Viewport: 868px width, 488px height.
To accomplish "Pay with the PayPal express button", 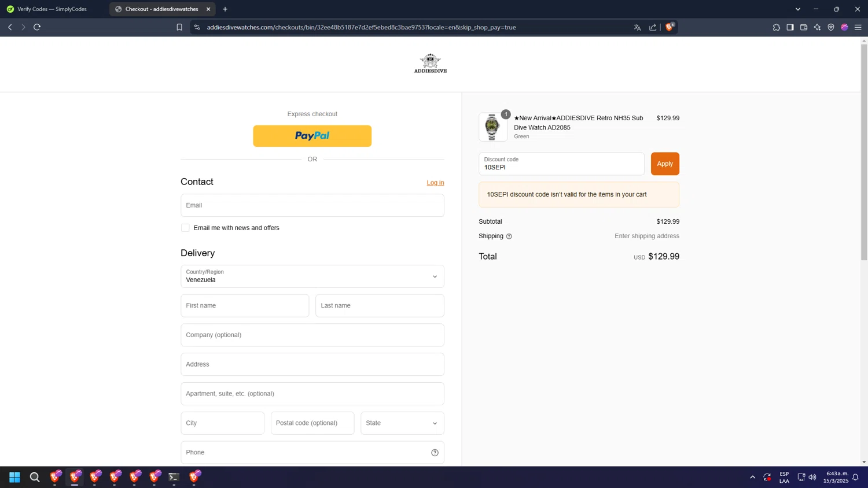I will pos(312,136).
